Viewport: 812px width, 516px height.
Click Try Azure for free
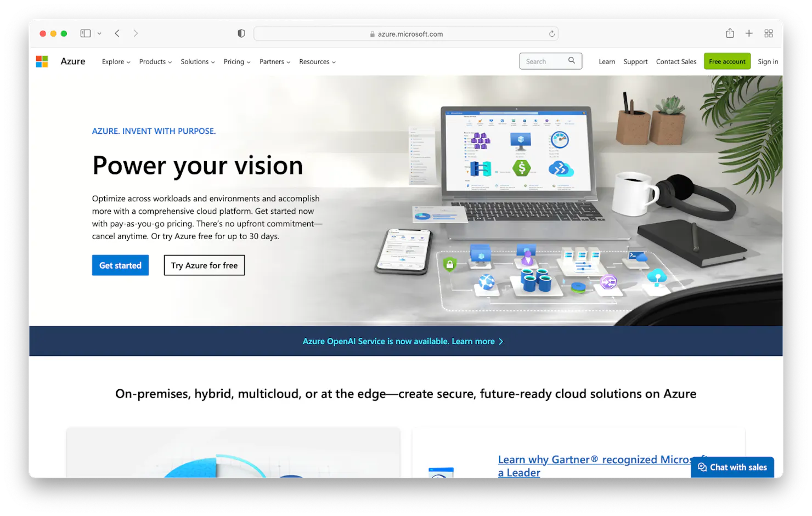coord(204,265)
